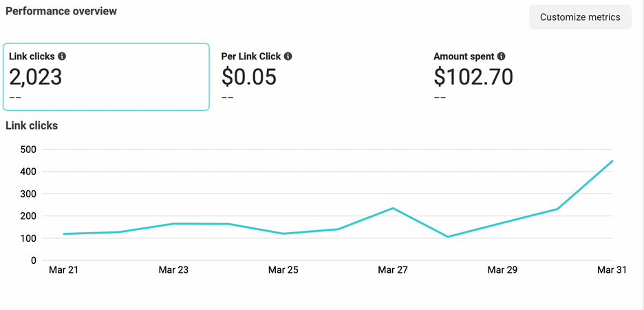Viewport: 644px width, 310px height.
Task: Click the Mar 28 dip on chart line
Action: click(x=448, y=237)
